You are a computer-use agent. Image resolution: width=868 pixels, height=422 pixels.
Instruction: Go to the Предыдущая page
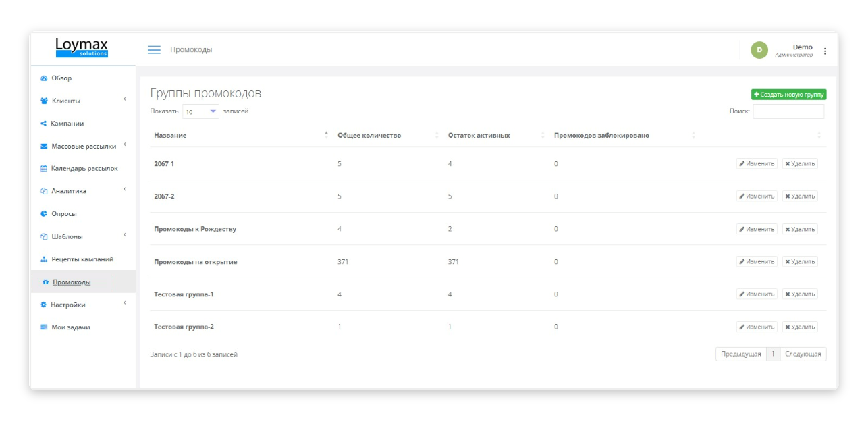tap(741, 354)
